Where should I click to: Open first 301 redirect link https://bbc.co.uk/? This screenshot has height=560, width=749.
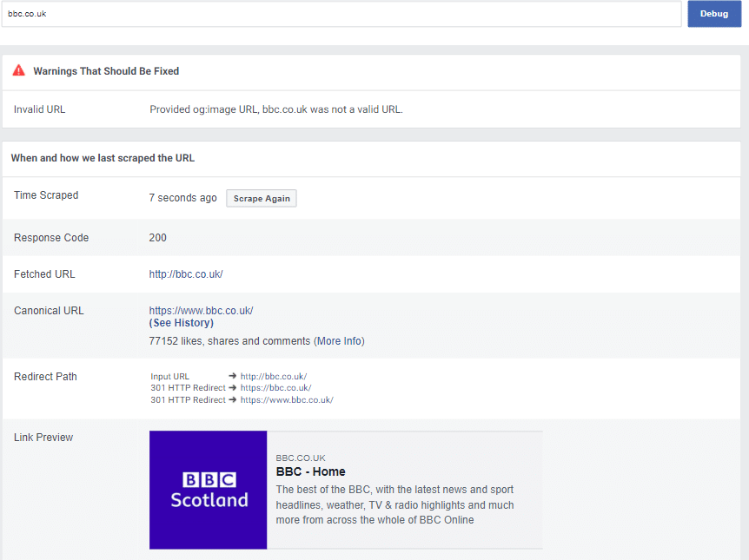tap(275, 387)
